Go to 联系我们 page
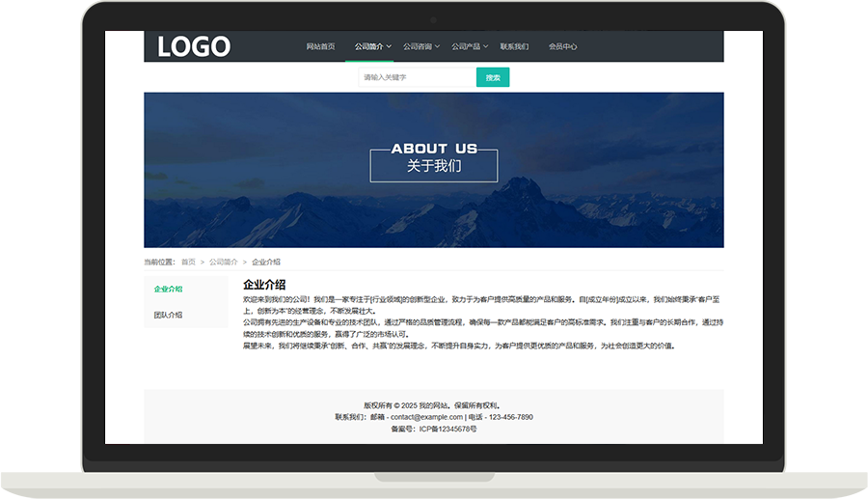This screenshot has height=499, width=868. pyautogui.click(x=514, y=46)
